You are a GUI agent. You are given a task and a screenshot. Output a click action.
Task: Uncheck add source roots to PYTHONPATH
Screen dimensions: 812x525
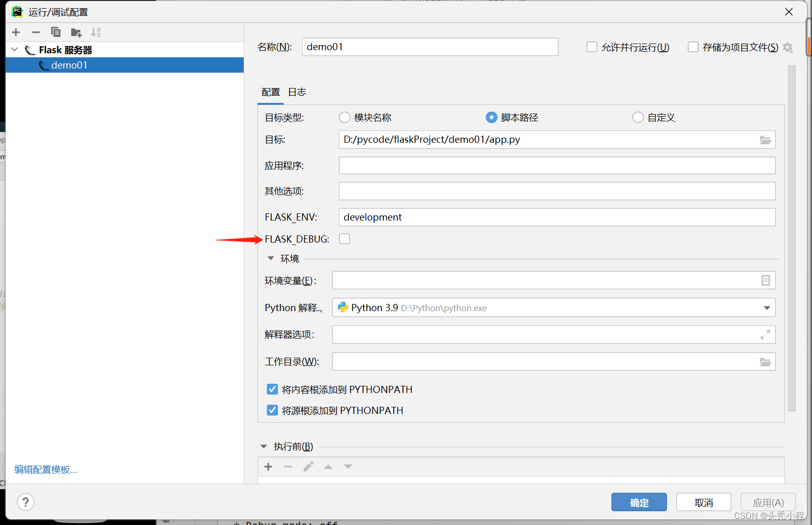(272, 410)
